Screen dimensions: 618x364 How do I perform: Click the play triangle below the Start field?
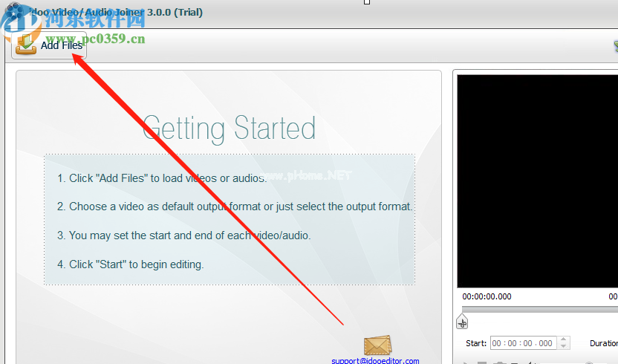click(x=466, y=363)
